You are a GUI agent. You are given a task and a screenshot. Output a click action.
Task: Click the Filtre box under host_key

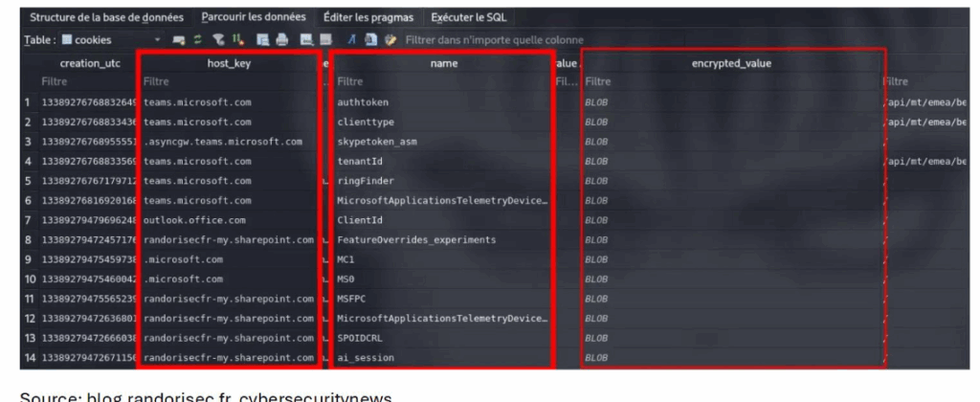(x=226, y=82)
